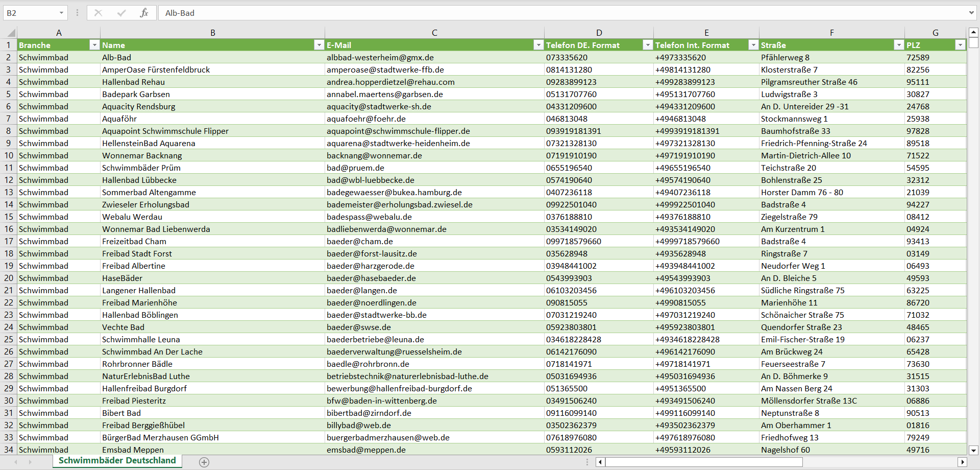Select row 5 header
980x470 pixels.
click(x=9, y=94)
